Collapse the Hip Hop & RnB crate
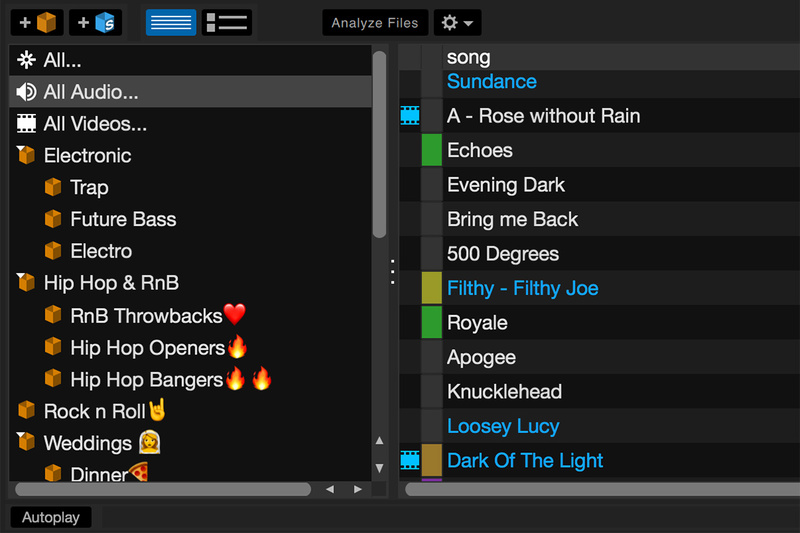The width and height of the screenshot is (800, 533). pyautogui.click(x=24, y=283)
